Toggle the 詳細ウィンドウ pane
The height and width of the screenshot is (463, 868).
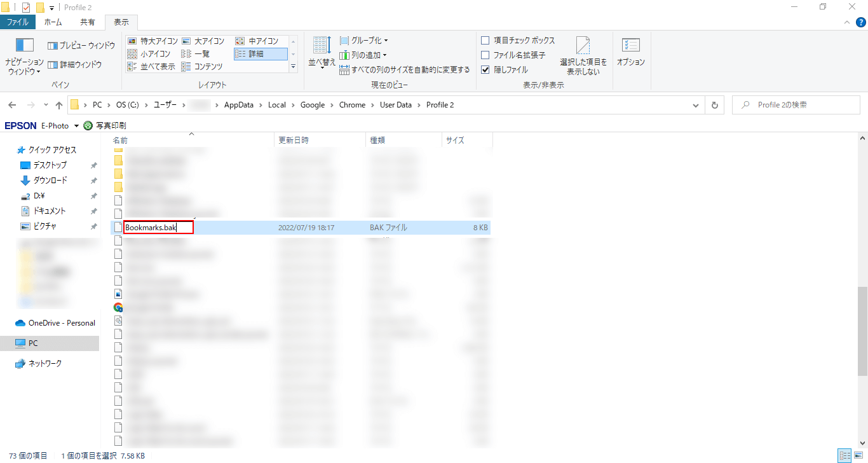pos(75,65)
